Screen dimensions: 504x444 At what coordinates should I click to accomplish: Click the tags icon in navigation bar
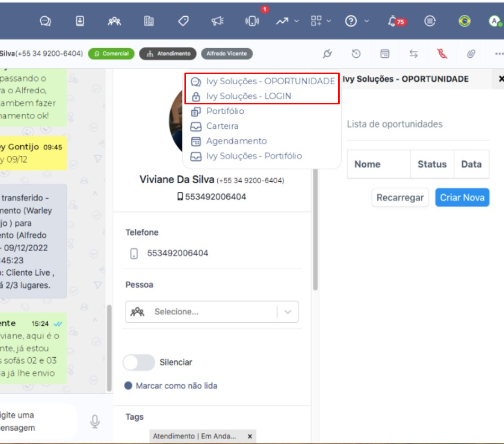point(183,21)
